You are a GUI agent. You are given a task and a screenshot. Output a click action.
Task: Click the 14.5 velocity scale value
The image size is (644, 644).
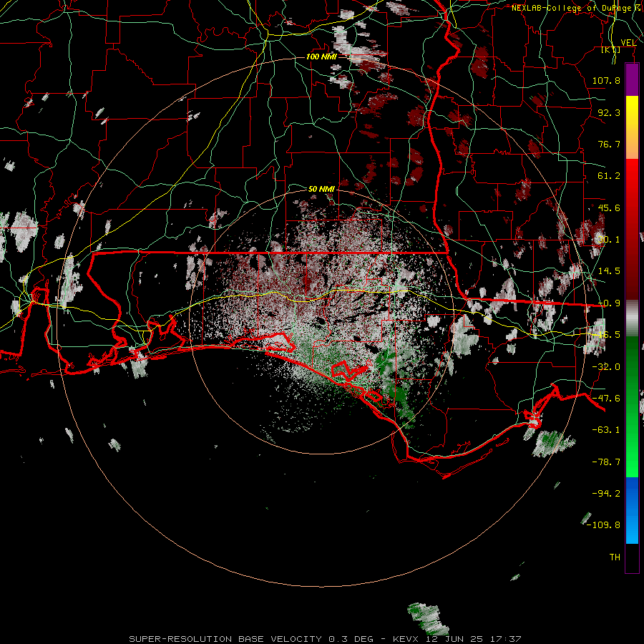[609, 271]
